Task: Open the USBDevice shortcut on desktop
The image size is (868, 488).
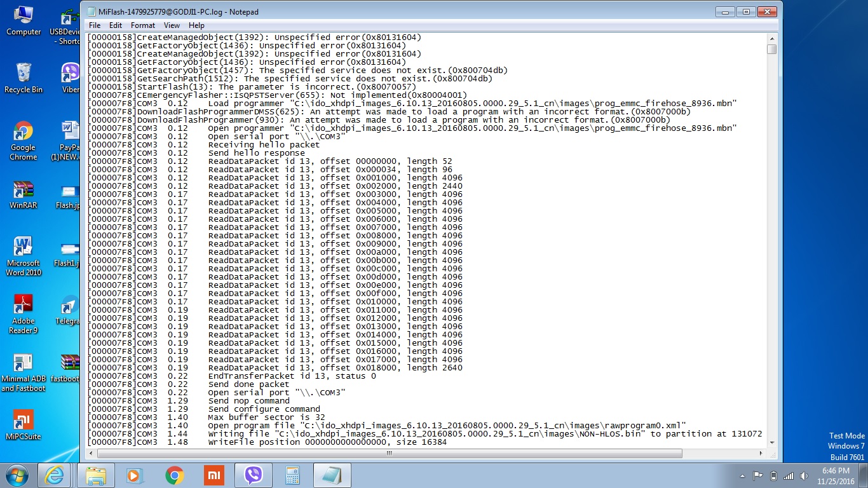Action: (x=65, y=25)
